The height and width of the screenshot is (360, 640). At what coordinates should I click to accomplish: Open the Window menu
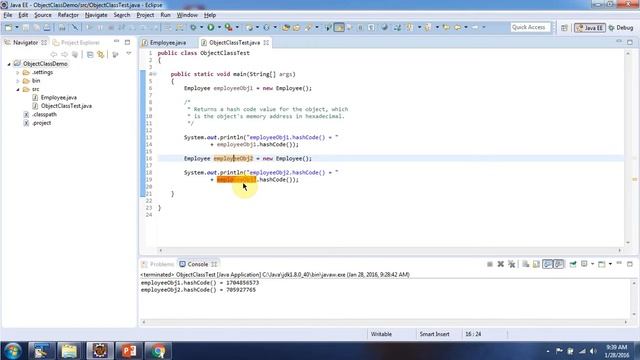[187, 15]
